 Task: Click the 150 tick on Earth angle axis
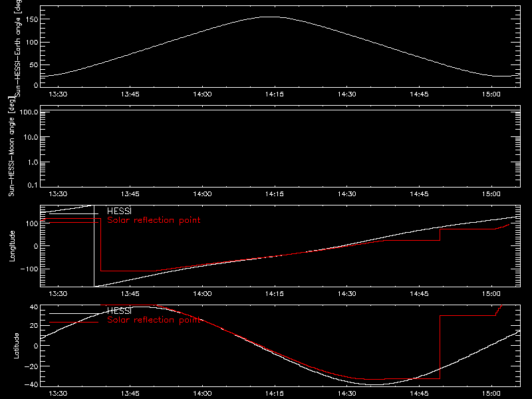[32, 20]
